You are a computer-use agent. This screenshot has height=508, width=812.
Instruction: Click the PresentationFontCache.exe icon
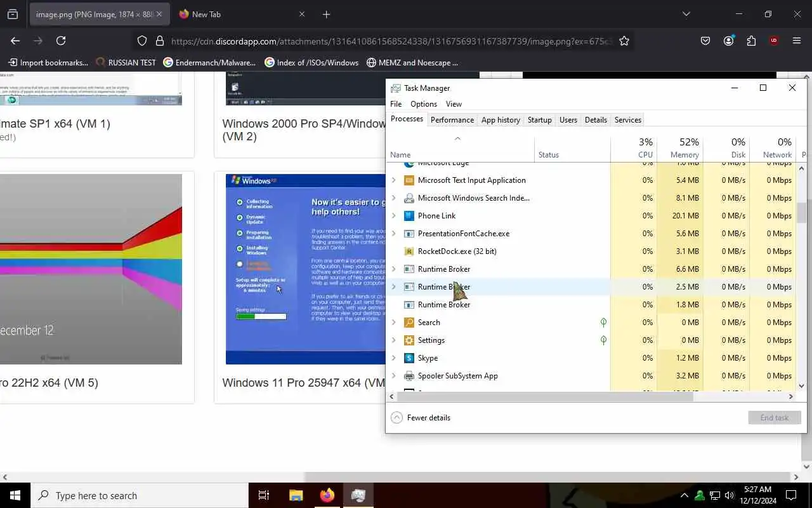point(409,234)
